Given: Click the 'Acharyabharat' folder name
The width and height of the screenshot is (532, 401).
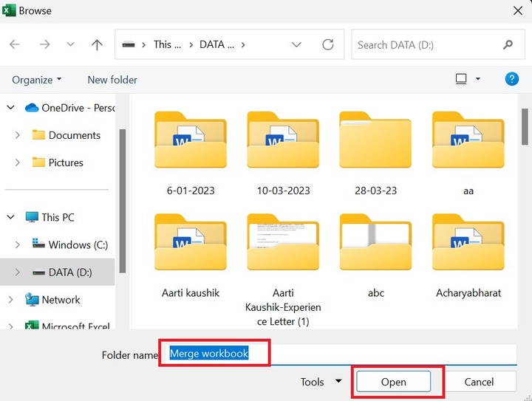Looking at the screenshot, I should (x=468, y=292).
